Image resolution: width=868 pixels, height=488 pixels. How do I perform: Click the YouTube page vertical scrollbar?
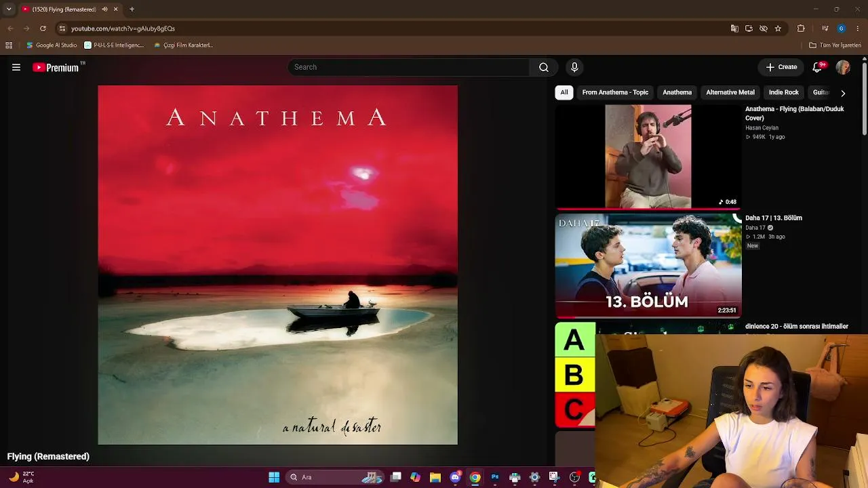coord(865,99)
